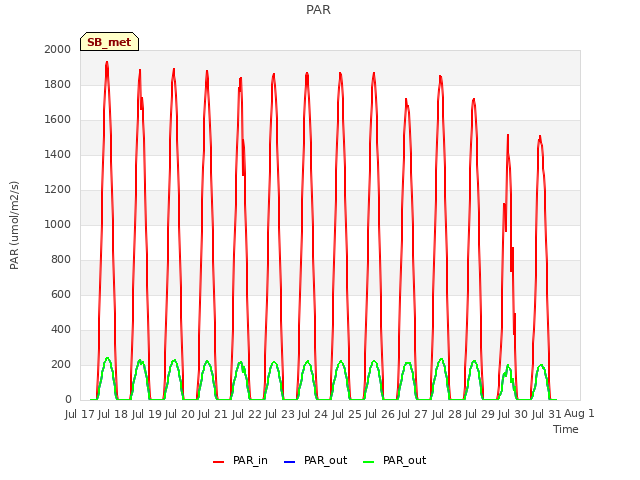Click the 0 y-axis tick label

pos(68,400)
